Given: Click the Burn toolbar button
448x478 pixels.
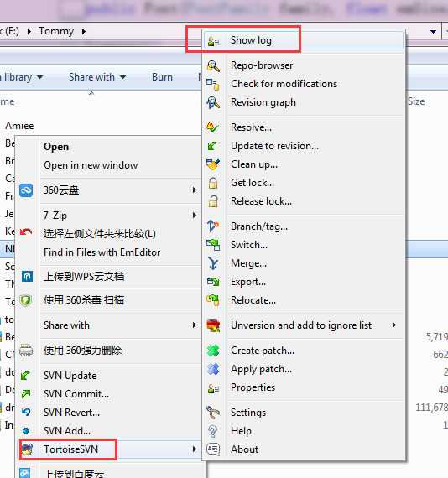Looking at the screenshot, I should pyautogui.click(x=162, y=77).
